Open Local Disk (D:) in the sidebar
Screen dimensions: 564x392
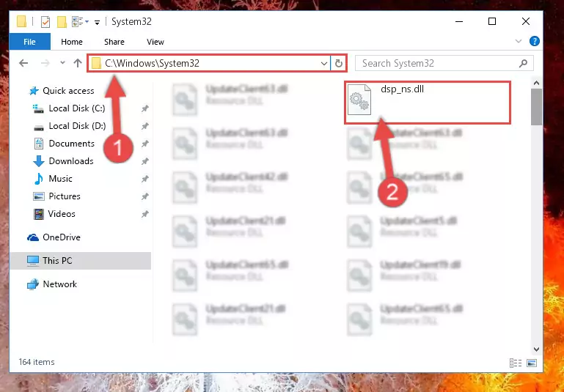(x=77, y=126)
